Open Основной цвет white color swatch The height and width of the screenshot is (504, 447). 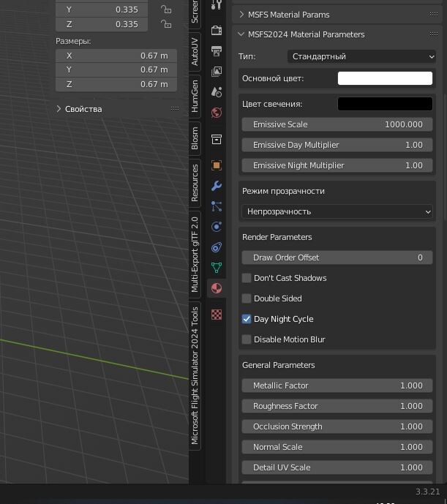tap(385, 78)
